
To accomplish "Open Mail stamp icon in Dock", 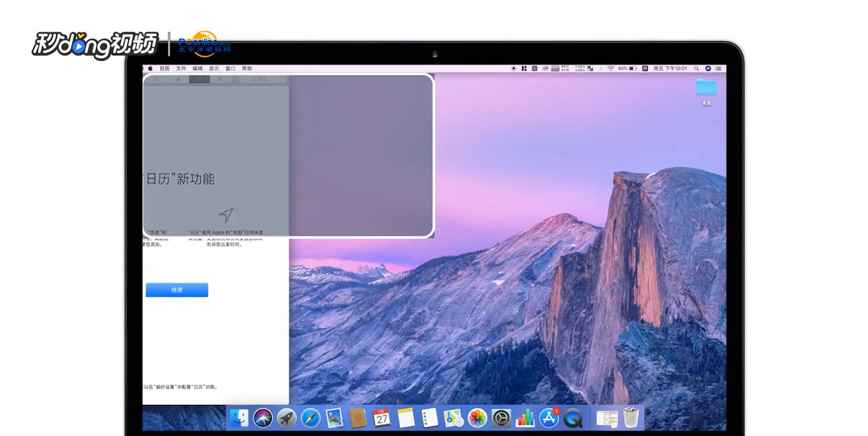I will click(335, 418).
